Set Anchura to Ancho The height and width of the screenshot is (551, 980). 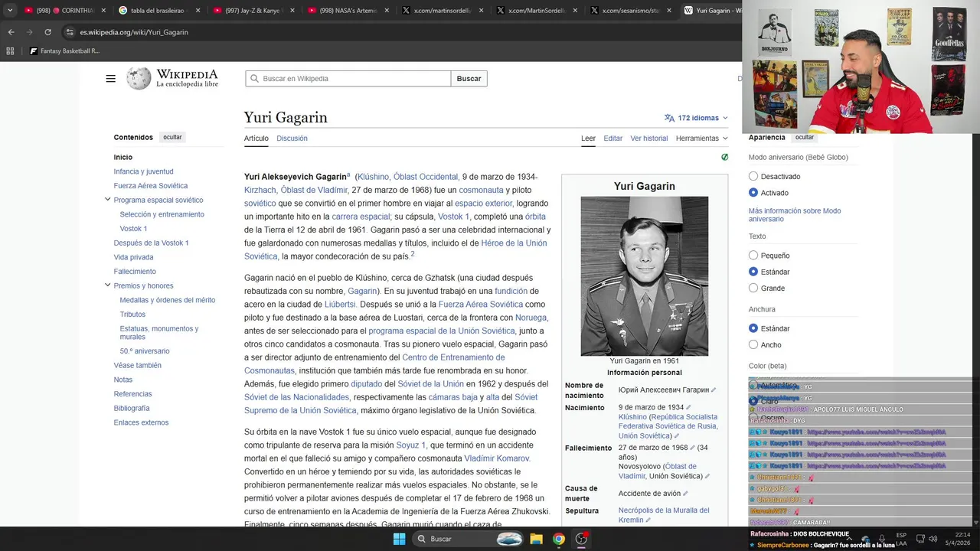click(753, 344)
